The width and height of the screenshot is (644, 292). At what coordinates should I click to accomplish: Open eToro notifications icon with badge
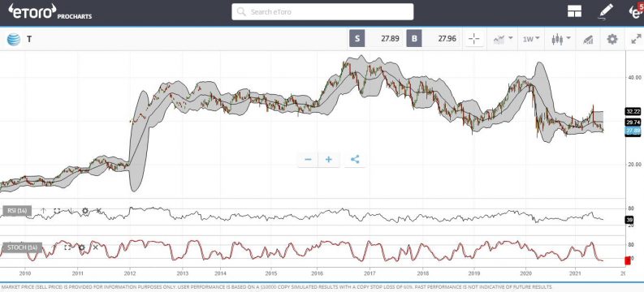tap(635, 11)
